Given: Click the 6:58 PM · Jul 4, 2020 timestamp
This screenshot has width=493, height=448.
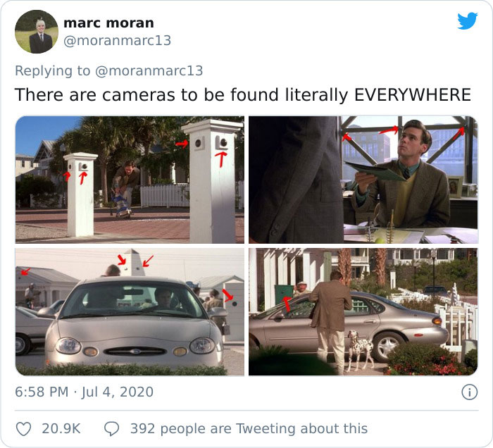Looking at the screenshot, I should (x=85, y=392).
